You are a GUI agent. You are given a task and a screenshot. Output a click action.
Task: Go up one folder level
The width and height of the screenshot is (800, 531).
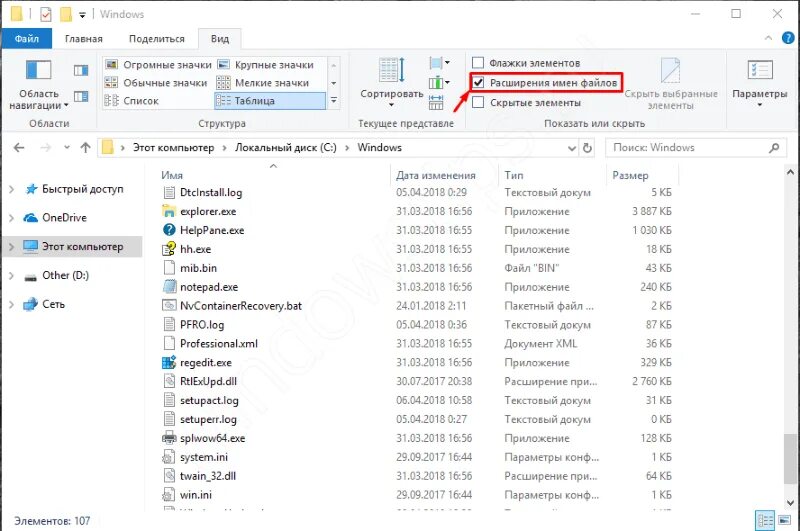coord(85,147)
